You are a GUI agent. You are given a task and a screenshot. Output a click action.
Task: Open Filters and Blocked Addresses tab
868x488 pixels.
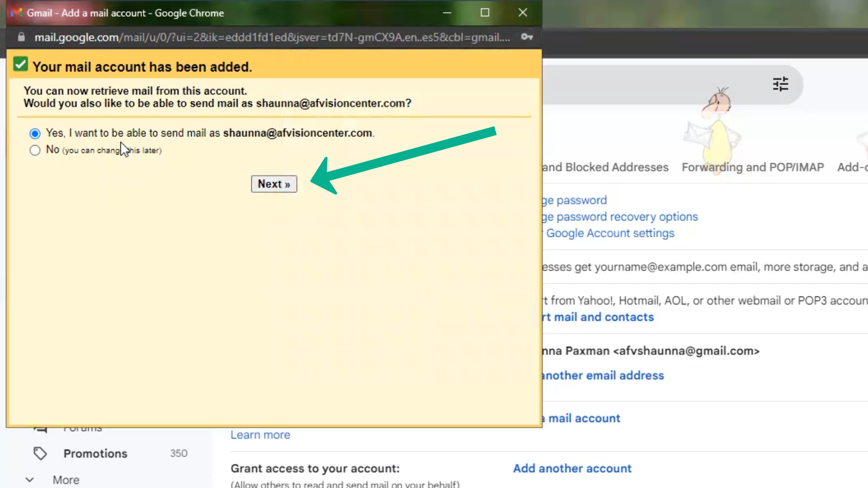click(606, 167)
